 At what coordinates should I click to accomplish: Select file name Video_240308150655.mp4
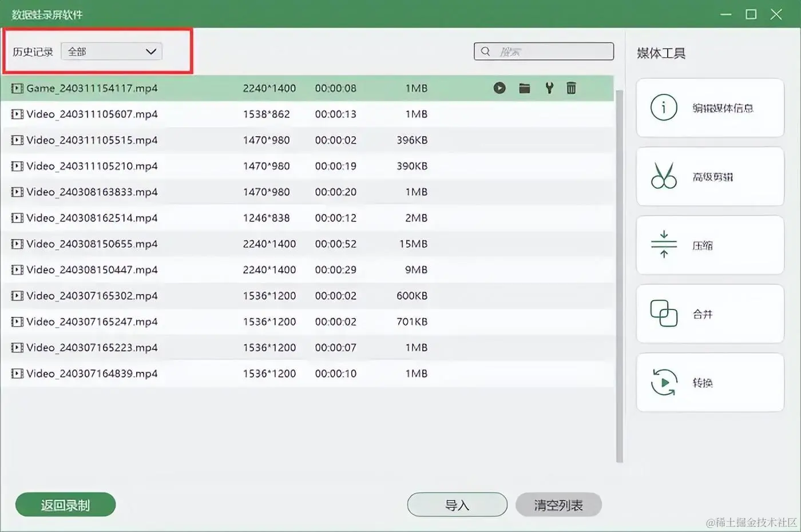click(x=92, y=244)
